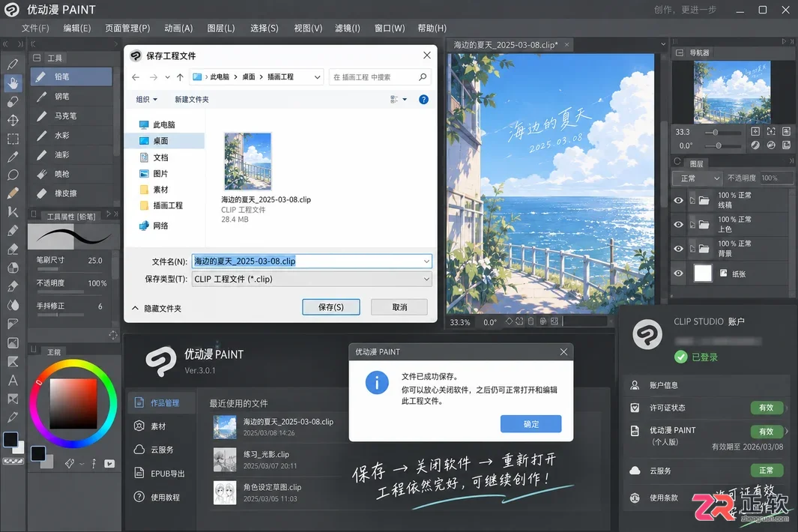Image resolution: width=798 pixels, height=532 pixels.
Task: Open the 组织 dropdown in save dialog
Action: [x=147, y=99]
